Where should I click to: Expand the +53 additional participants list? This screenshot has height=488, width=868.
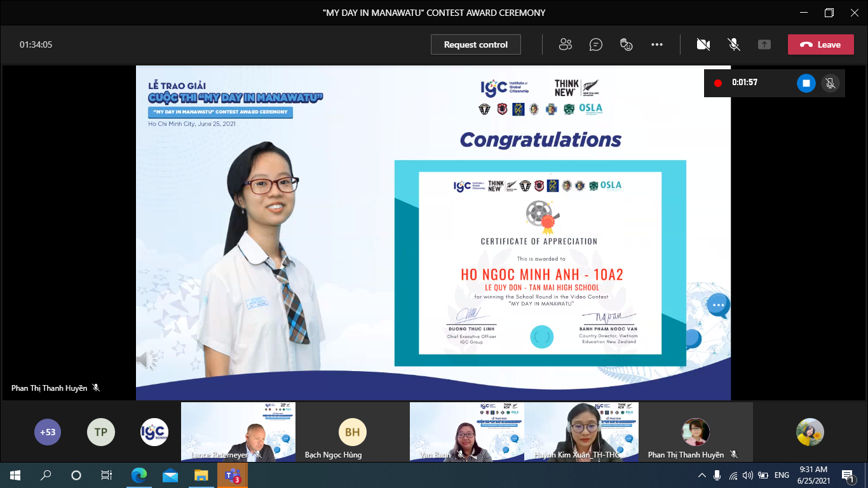(x=48, y=432)
